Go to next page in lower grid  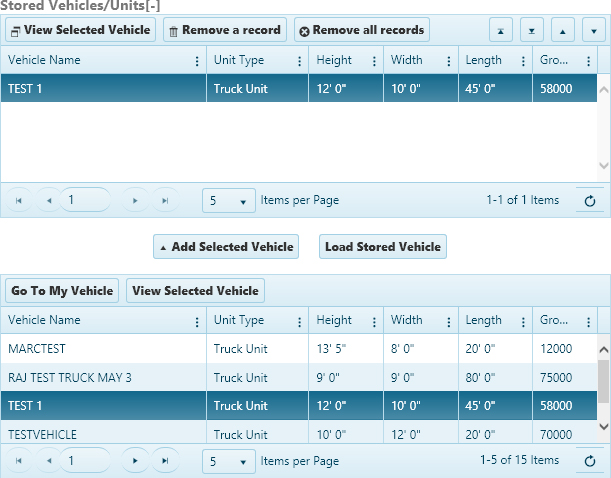tap(135, 461)
